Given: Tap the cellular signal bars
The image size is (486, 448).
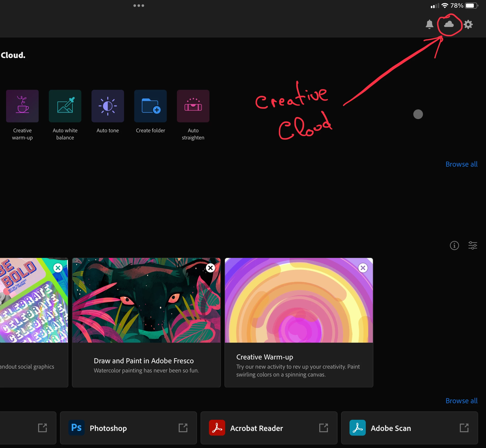Looking at the screenshot, I should pyautogui.click(x=435, y=6).
